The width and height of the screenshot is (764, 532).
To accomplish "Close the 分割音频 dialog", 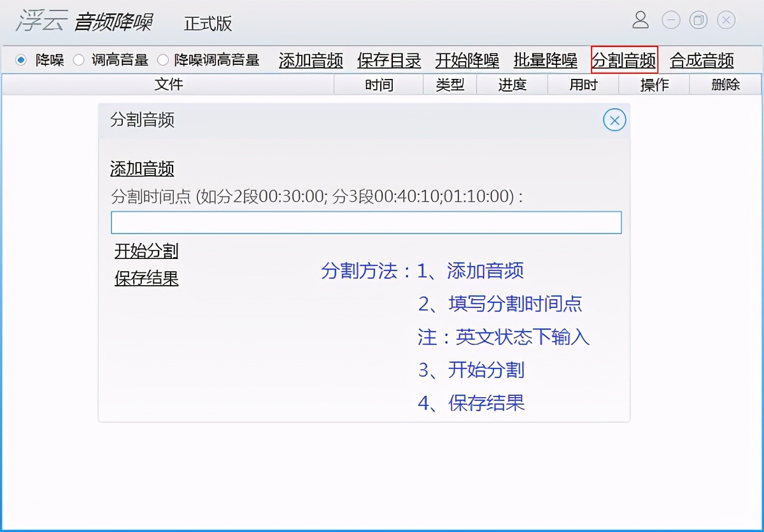I will (x=614, y=120).
